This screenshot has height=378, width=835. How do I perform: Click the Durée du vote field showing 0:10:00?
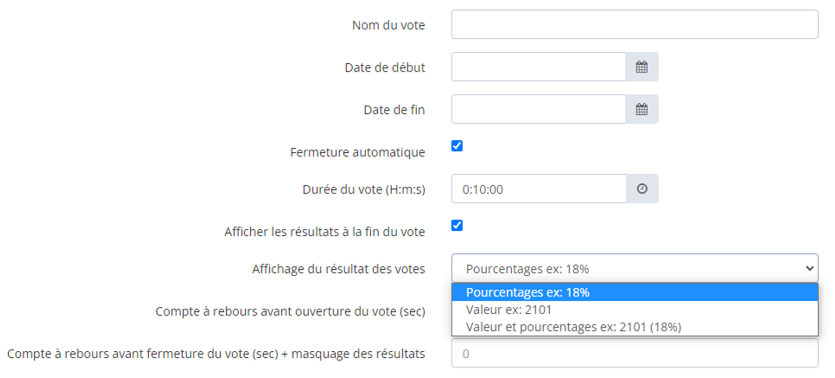[x=538, y=188]
